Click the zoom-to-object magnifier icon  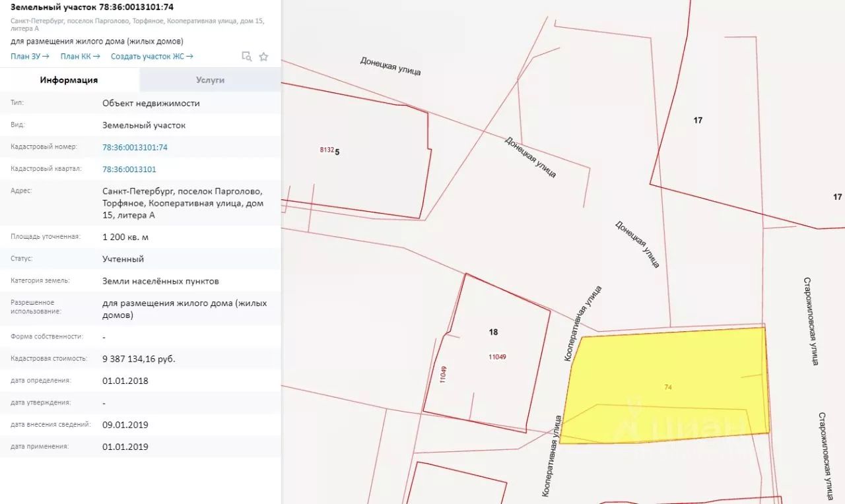tap(247, 57)
